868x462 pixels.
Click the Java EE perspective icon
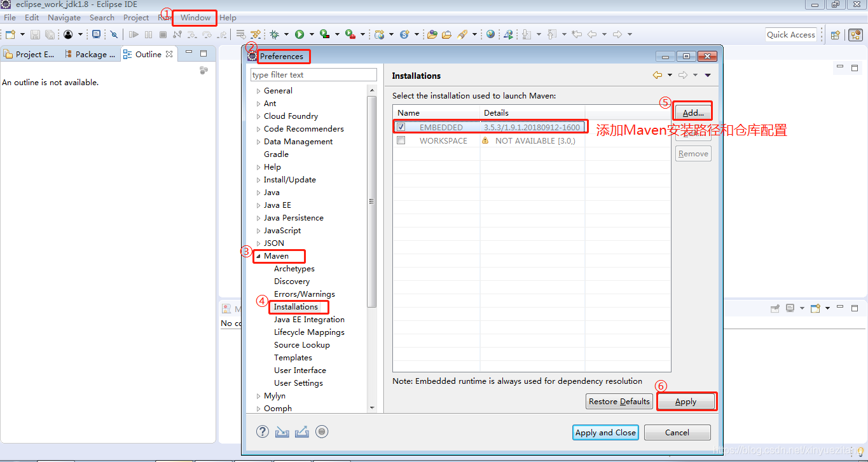855,35
